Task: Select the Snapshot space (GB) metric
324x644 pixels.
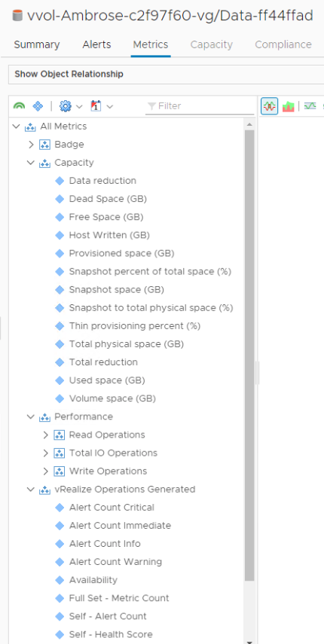Action: pyautogui.click(x=117, y=289)
